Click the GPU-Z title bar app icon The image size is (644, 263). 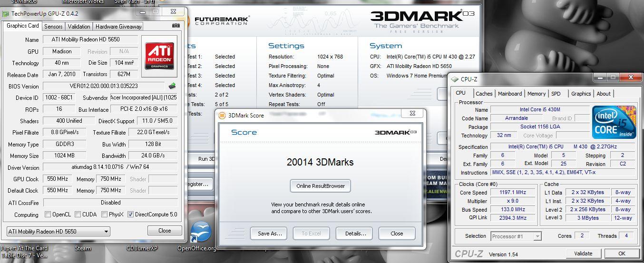pos(6,13)
